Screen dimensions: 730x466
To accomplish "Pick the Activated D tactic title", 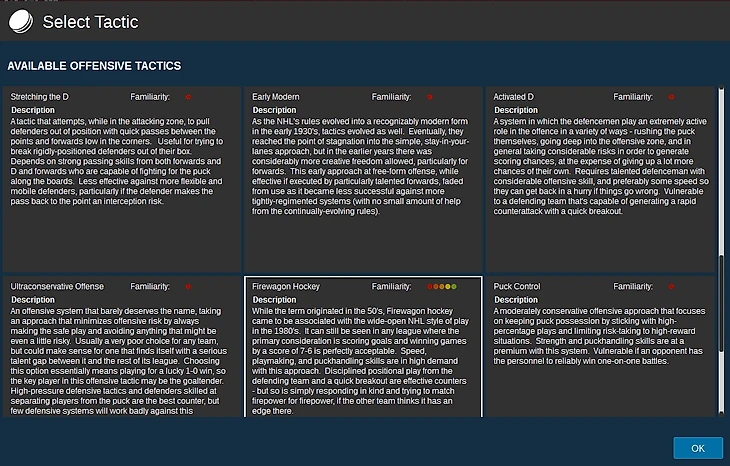I will (516, 97).
